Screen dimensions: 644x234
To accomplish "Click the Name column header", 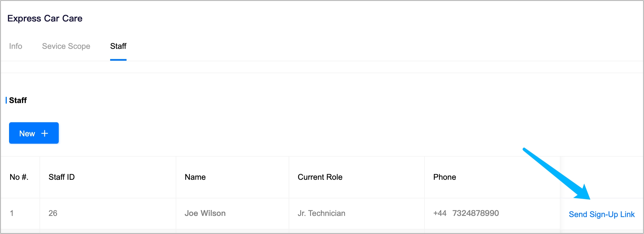I will pyautogui.click(x=195, y=177).
